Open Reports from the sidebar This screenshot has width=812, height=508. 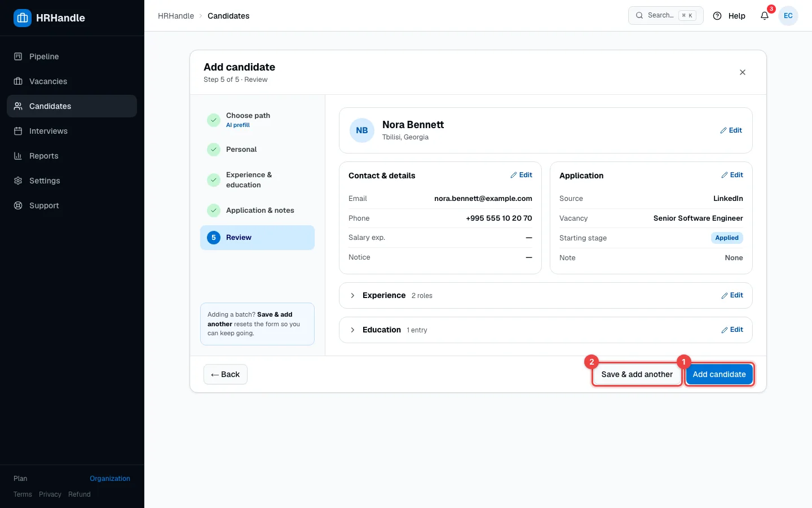(x=72, y=156)
